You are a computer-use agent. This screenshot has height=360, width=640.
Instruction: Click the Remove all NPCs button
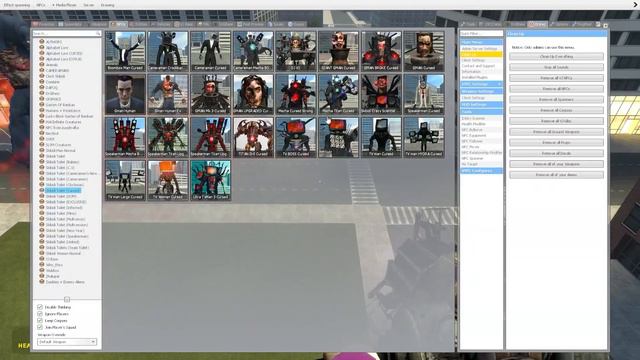556,89
